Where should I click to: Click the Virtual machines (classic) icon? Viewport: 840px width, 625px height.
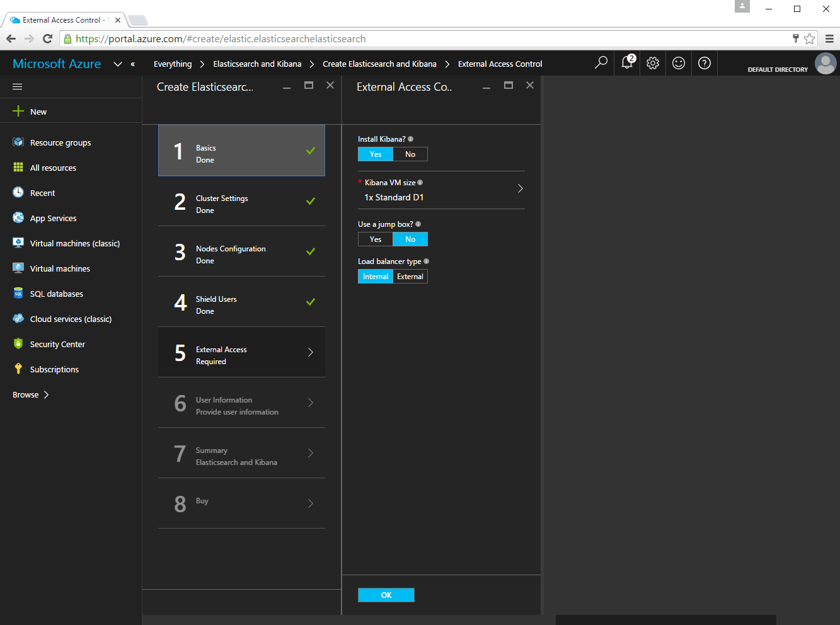(18, 243)
